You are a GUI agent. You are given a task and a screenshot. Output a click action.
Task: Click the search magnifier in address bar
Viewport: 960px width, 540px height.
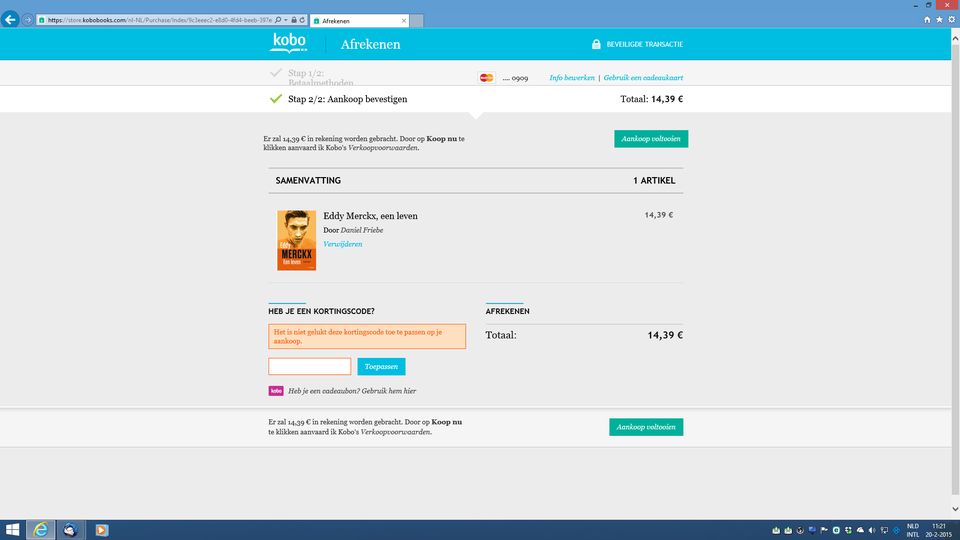click(x=278, y=20)
